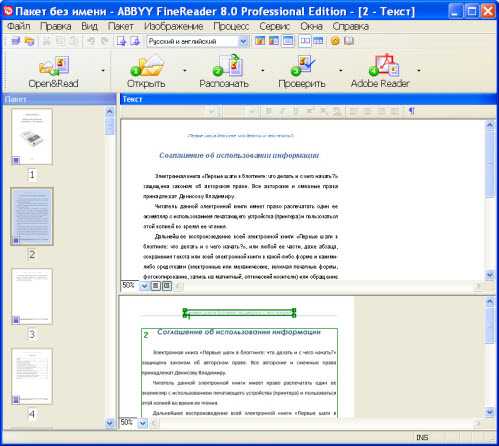Toggle the stacked windows layout button
This screenshot has width=499, height=446.
[x=318, y=41]
